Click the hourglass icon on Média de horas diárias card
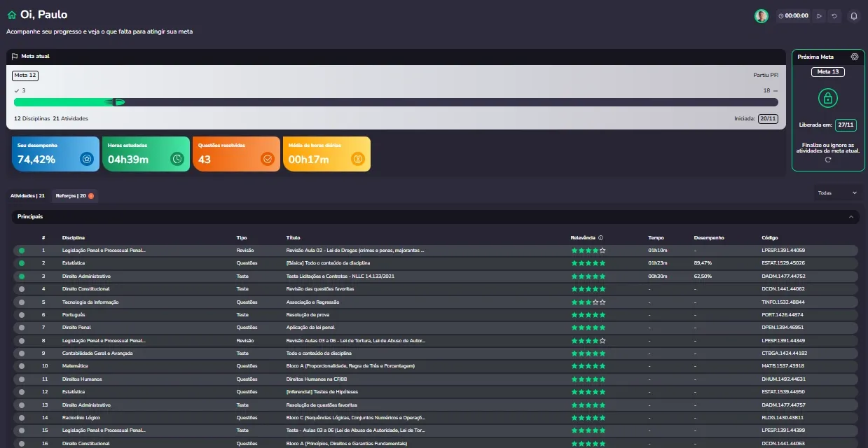The width and height of the screenshot is (868, 448). pyautogui.click(x=358, y=159)
